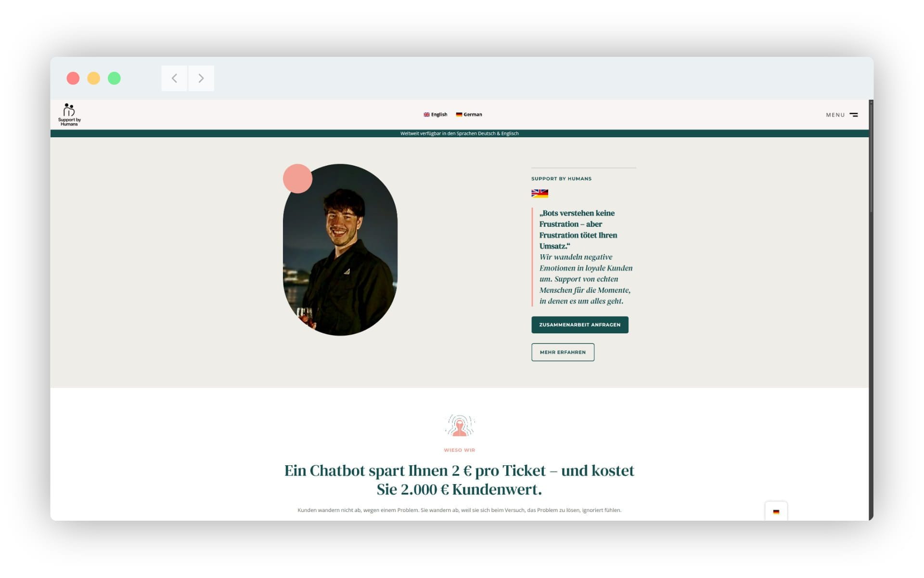Image resolution: width=924 pixels, height=578 pixels.
Task: Click the oval portrait photo
Action: pos(340,250)
